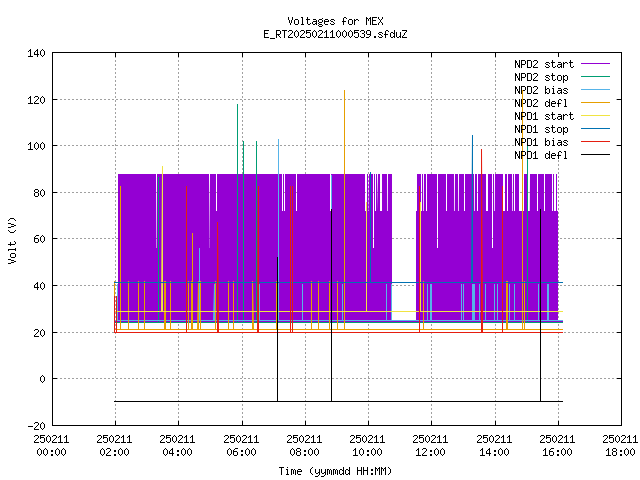Screen dimensions: 640x480
Task: Select the NPD2 start legend label
Action: click(544, 64)
